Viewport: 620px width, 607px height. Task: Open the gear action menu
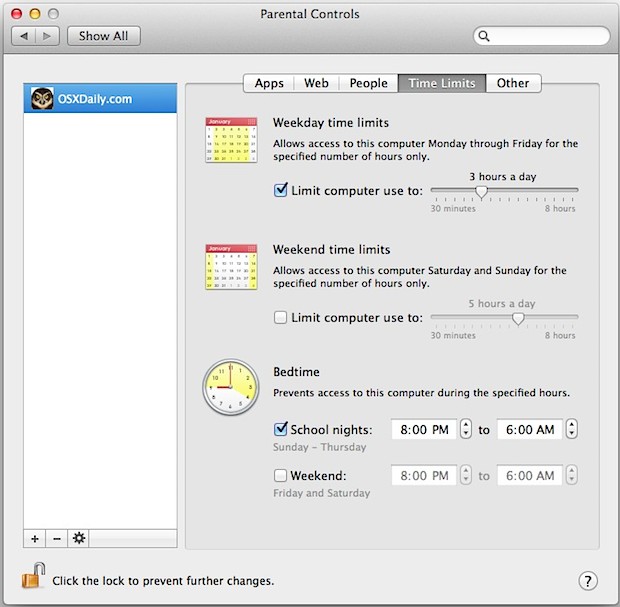(78, 539)
